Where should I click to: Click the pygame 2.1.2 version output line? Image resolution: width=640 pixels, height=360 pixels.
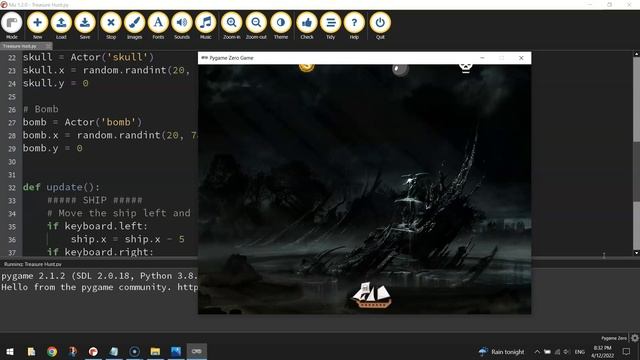point(99,276)
